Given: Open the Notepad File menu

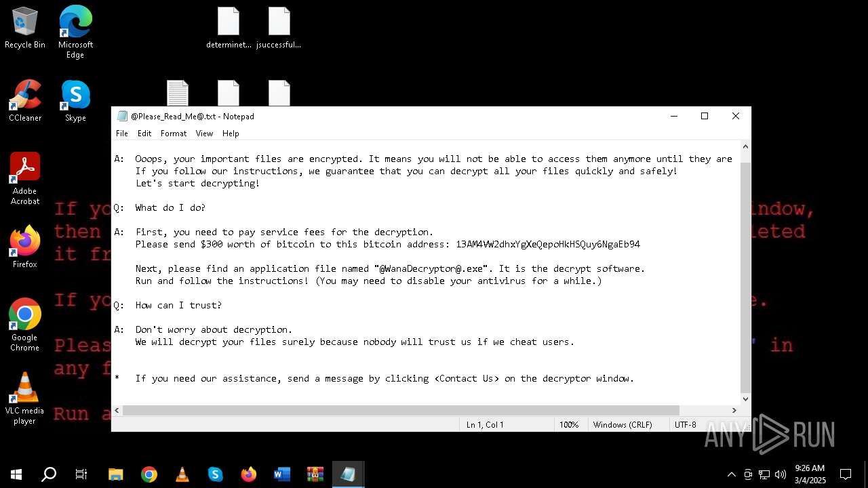Looking at the screenshot, I should click(122, 134).
